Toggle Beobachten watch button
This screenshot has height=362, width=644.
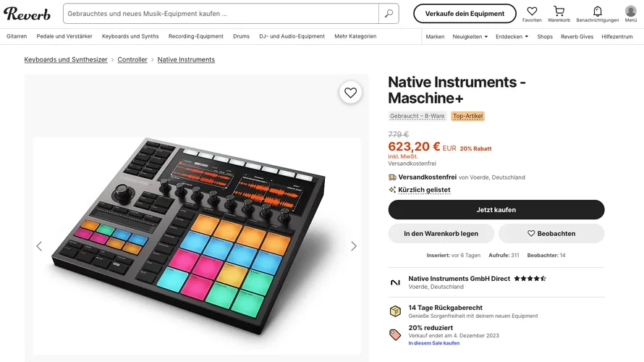coord(551,233)
